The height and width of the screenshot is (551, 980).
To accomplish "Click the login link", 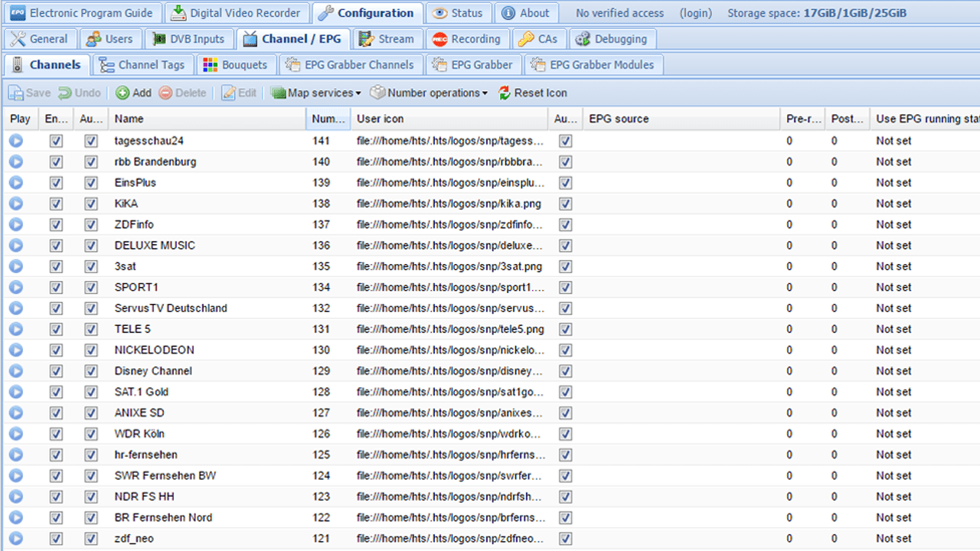I will (x=695, y=13).
